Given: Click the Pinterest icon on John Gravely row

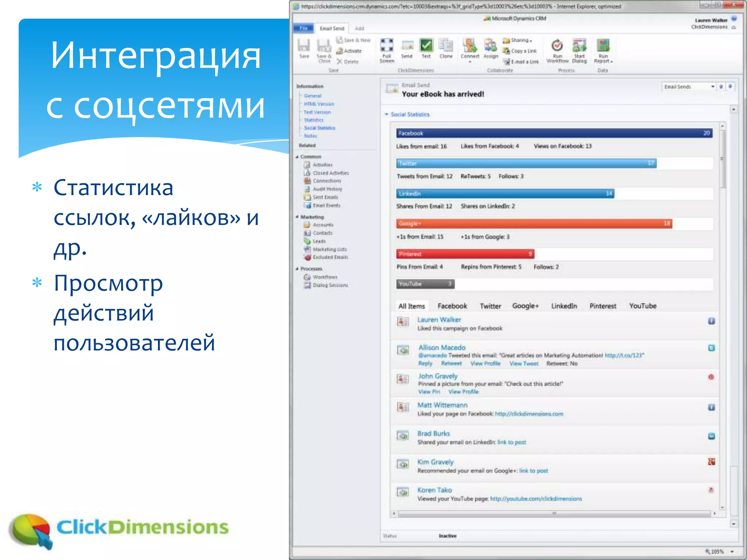Looking at the screenshot, I should click(x=711, y=377).
